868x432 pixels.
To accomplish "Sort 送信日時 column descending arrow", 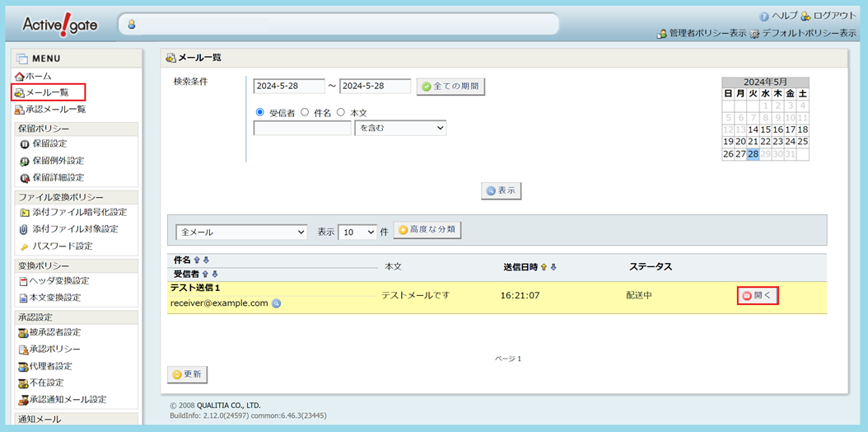I will (x=553, y=267).
